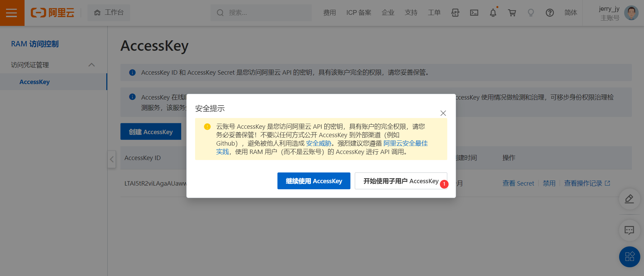Open the notifications bell
644x276 pixels.
click(x=493, y=13)
